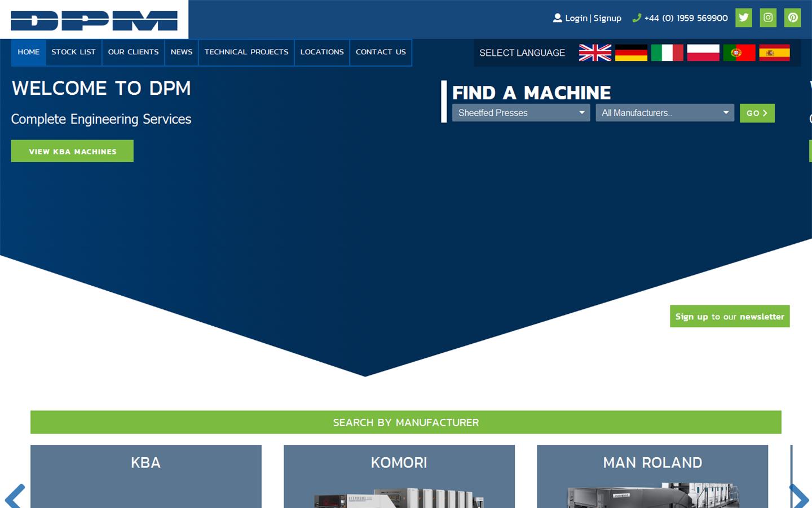
Task: Open the Contact Us menu item
Action: (x=381, y=52)
